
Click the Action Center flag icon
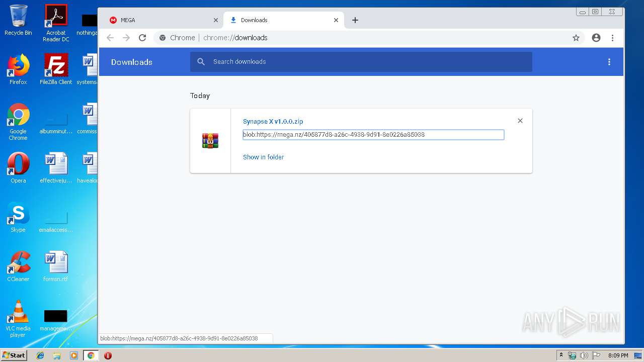pos(595,355)
